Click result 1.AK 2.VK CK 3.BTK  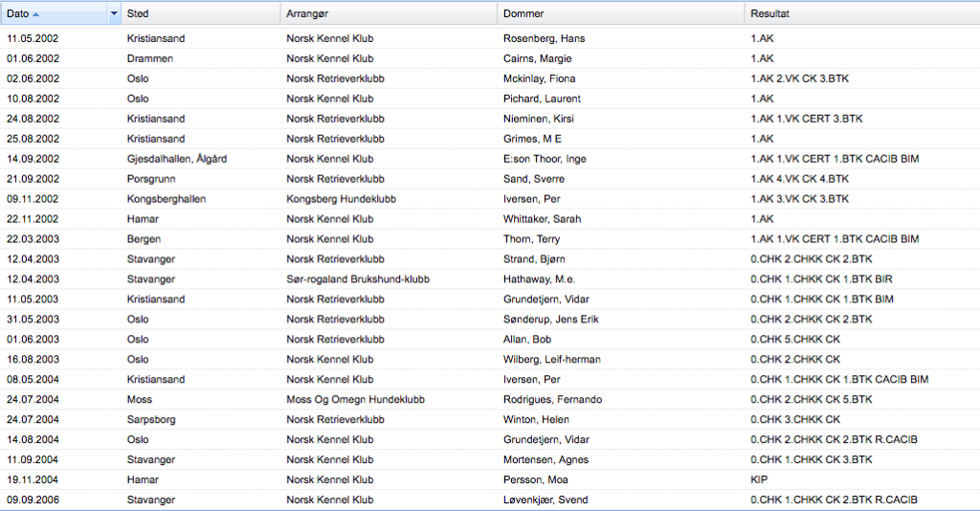point(799,78)
